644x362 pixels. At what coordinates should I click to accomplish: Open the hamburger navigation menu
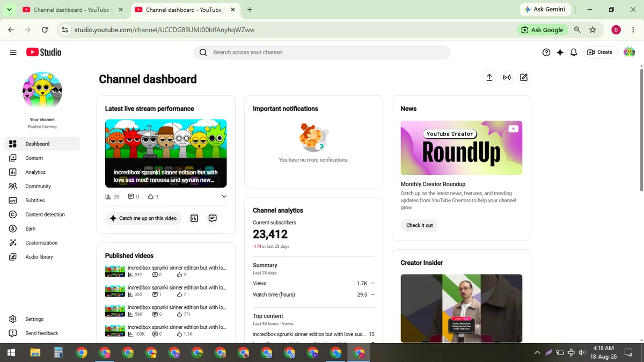pos(13,52)
